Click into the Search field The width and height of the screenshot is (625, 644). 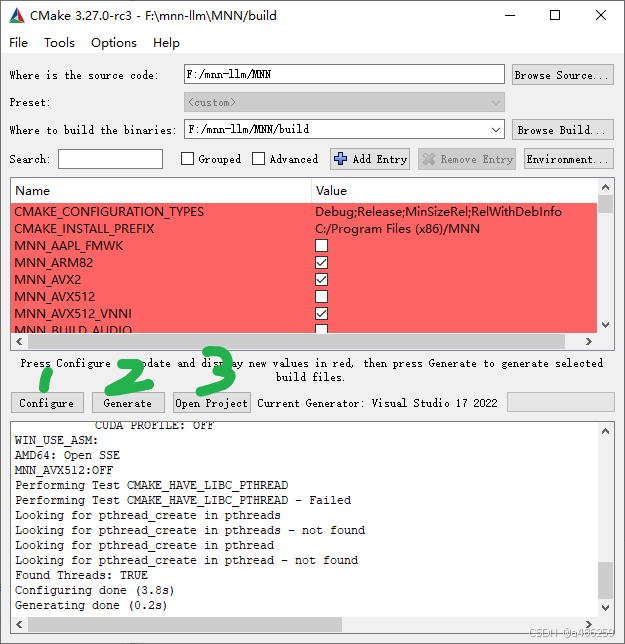point(110,159)
